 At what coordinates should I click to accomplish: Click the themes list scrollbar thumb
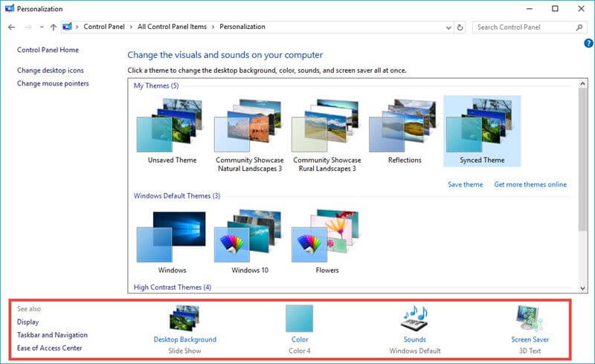pos(582,159)
